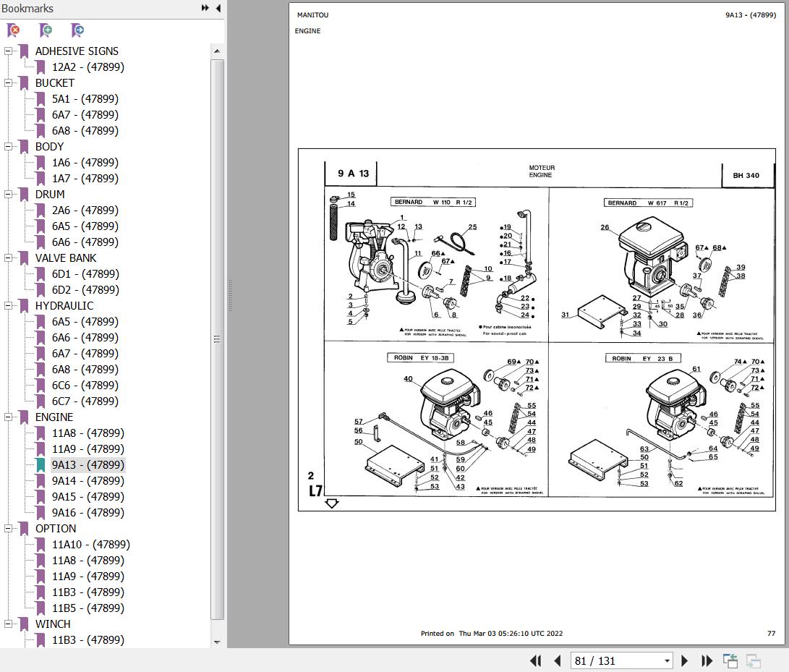Collapse the HYDRAULIC bookmark group
789x672 pixels.
[8, 305]
